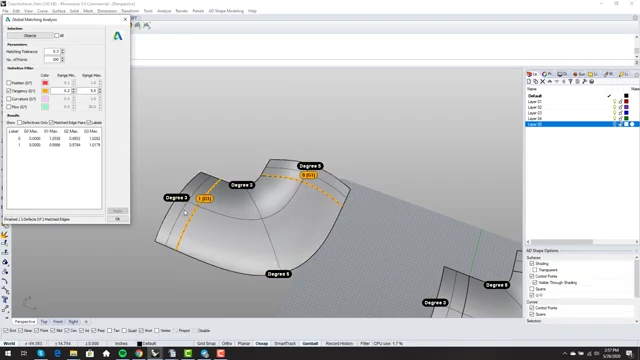Click the add viewport tab plus icon
Screen dimensions: 640x360
tap(86, 322)
